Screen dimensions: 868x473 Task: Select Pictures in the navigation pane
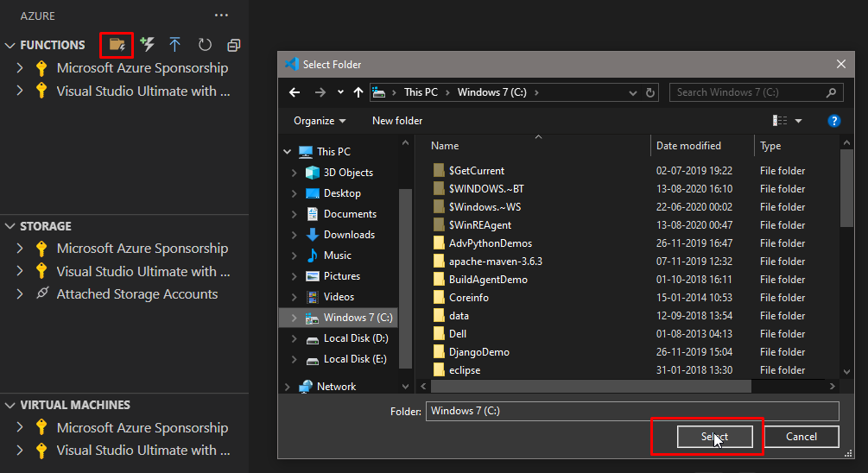(x=341, y=276)
